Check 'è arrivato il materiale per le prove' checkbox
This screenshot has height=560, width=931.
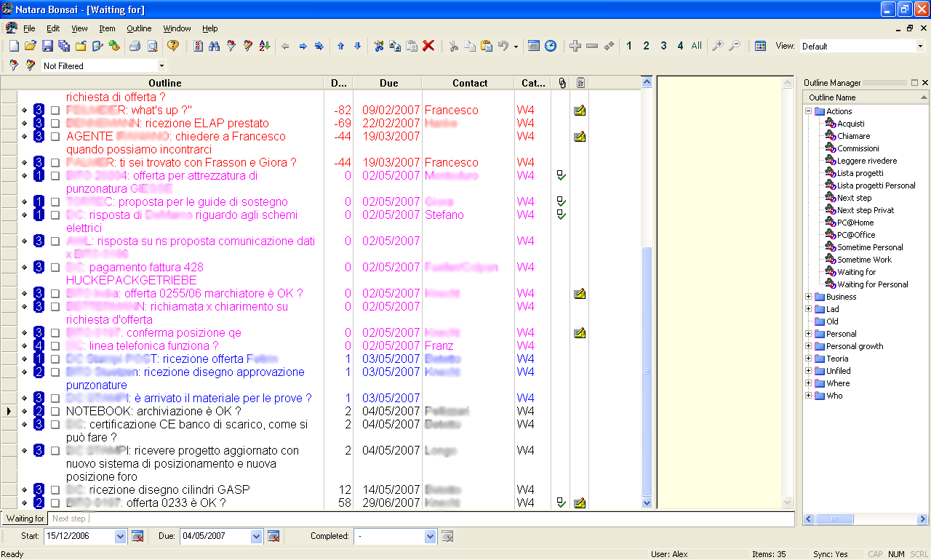pos(55,399)
